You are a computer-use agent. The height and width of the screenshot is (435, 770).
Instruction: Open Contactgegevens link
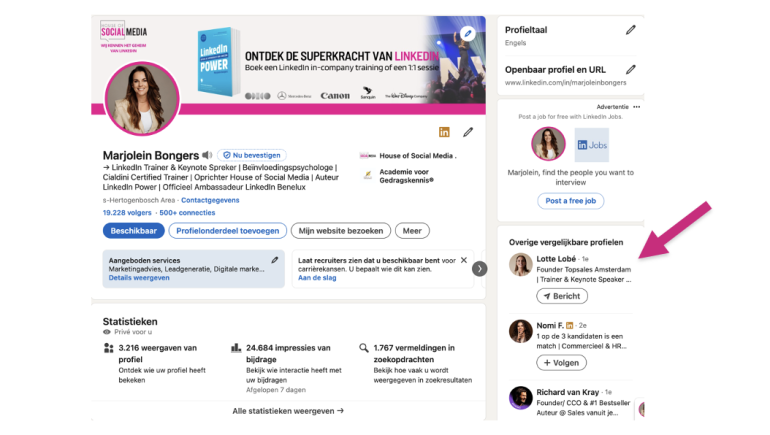tap(210, 200)
